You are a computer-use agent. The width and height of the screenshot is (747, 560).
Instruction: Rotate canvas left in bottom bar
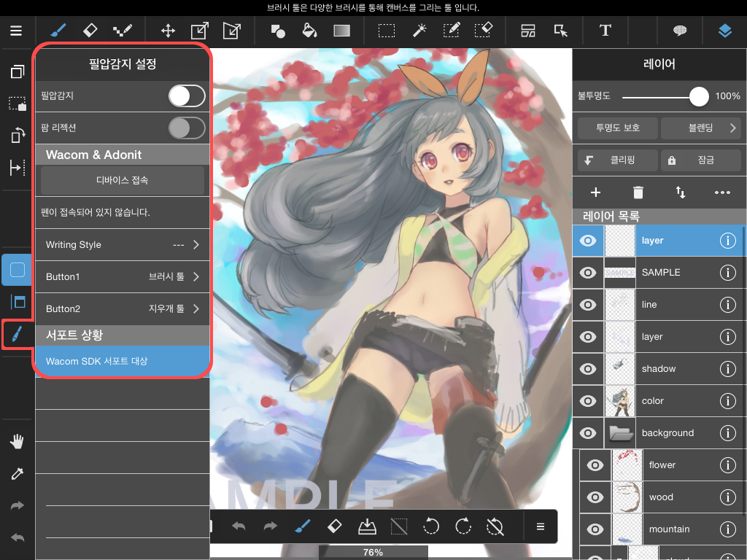click(x=430, y=526)
